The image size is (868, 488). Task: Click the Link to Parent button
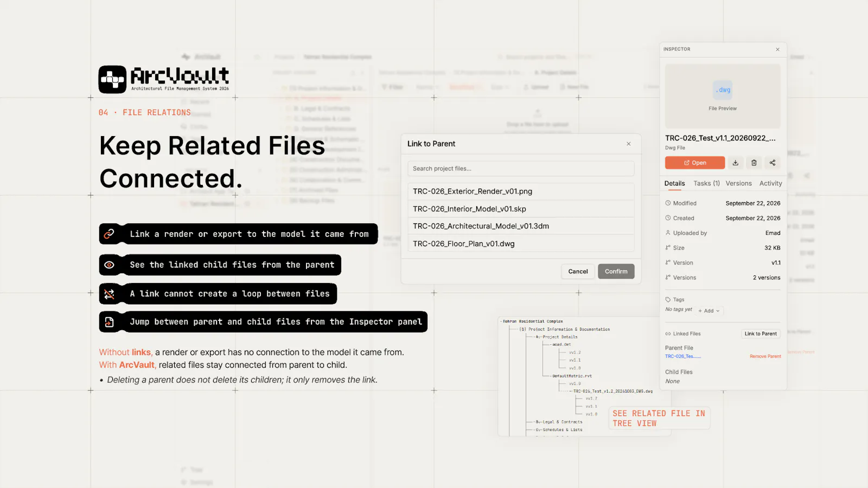pos(761,334)
